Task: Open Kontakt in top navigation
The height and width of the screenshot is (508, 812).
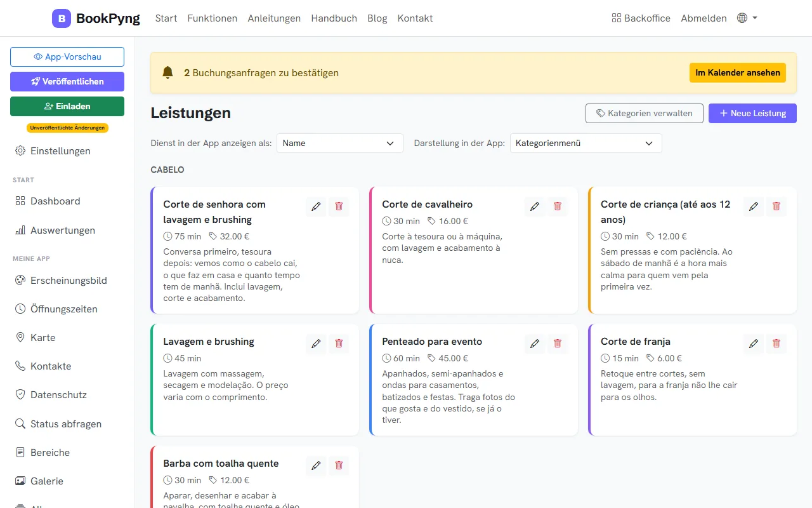Action: pos(416,18)
